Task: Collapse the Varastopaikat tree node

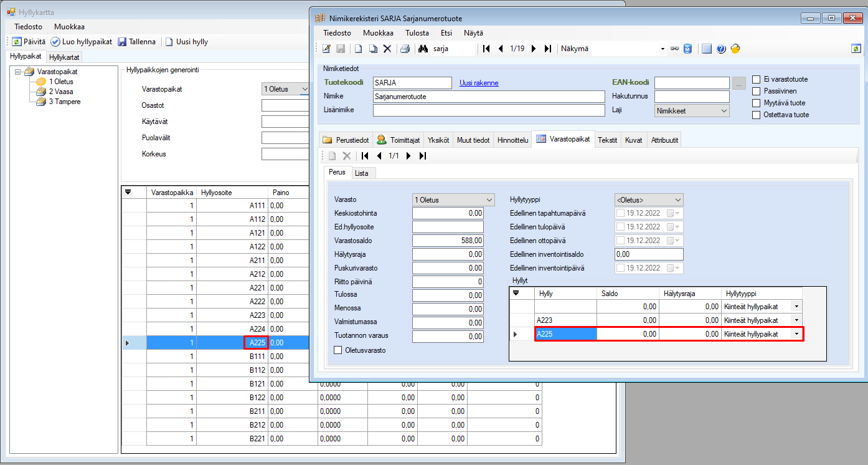Action: [x=18, y=72]
